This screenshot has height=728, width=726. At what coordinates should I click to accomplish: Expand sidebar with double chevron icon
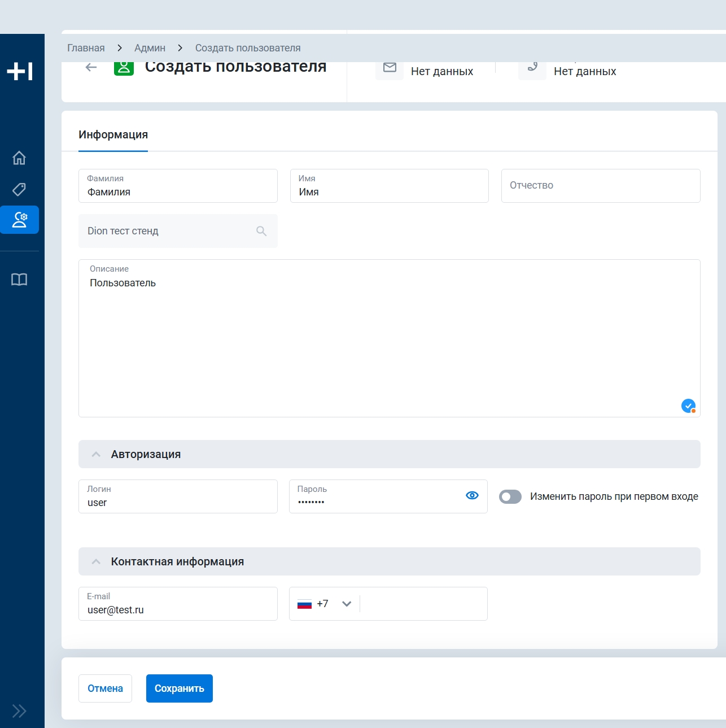pos(19,710)
